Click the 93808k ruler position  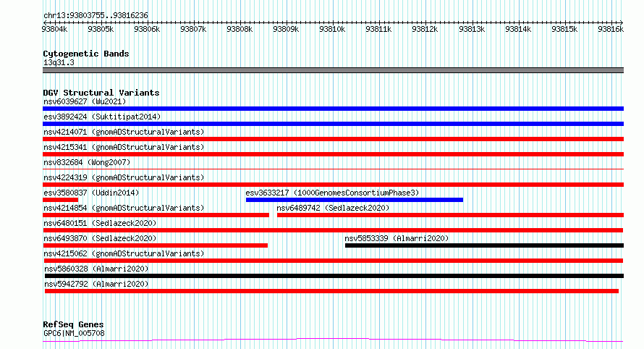pos(240,29)
